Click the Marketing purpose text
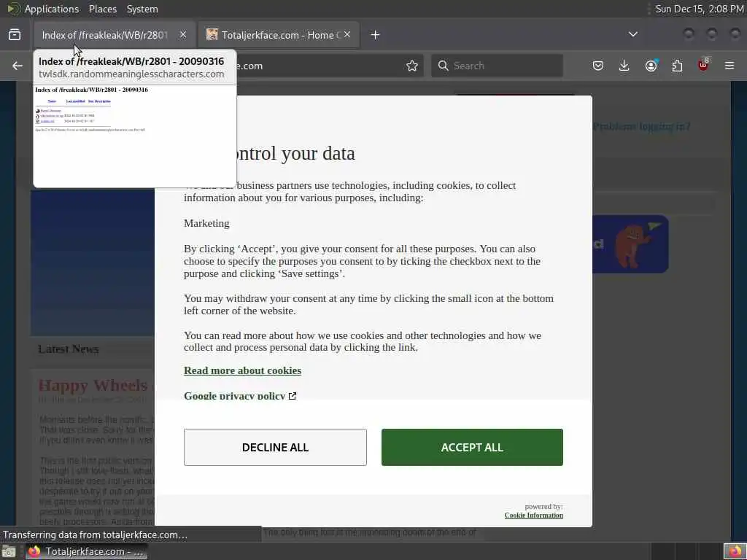 [x=206, y=223]
